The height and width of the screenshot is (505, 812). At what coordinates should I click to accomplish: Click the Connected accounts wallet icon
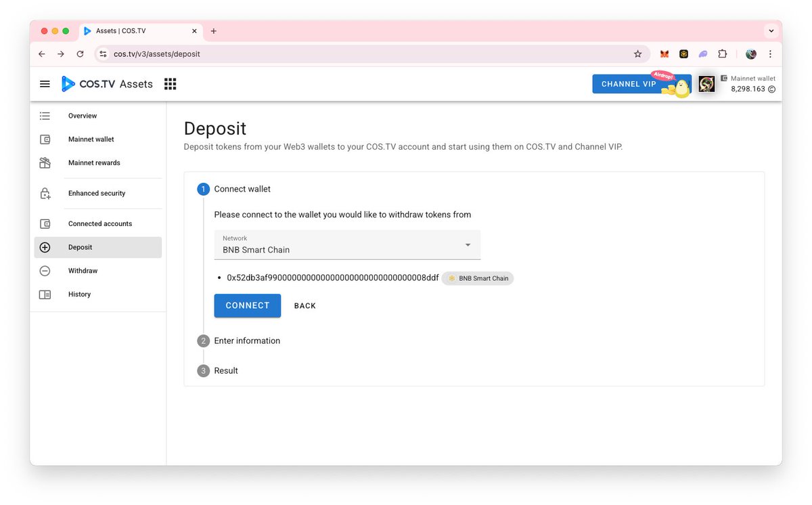(45, 224)
